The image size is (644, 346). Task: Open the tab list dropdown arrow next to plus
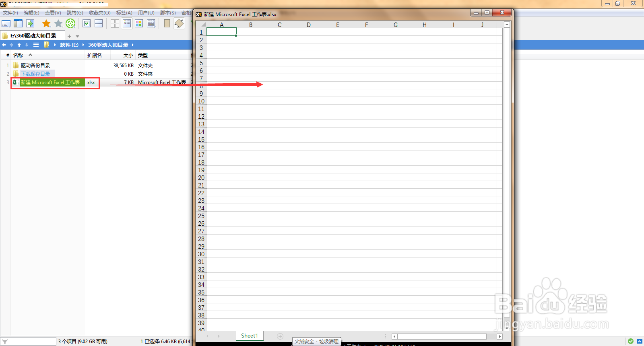click(78, 36)
